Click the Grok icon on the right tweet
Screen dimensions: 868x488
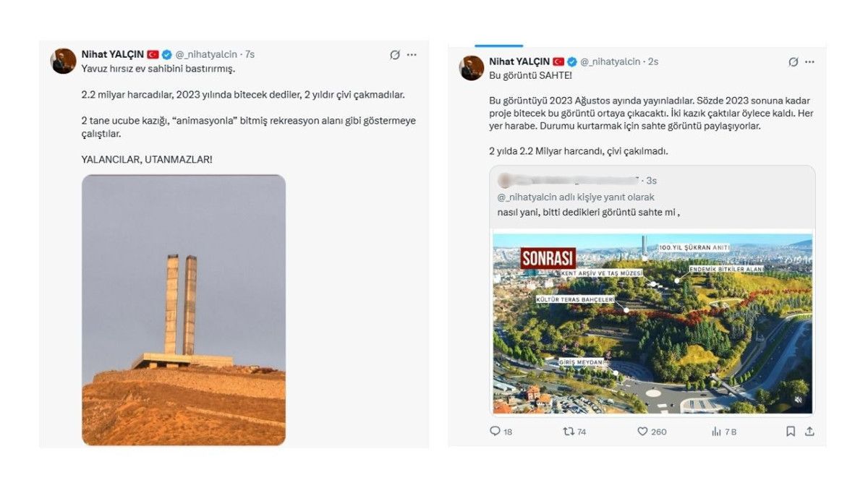coord(793,62)
